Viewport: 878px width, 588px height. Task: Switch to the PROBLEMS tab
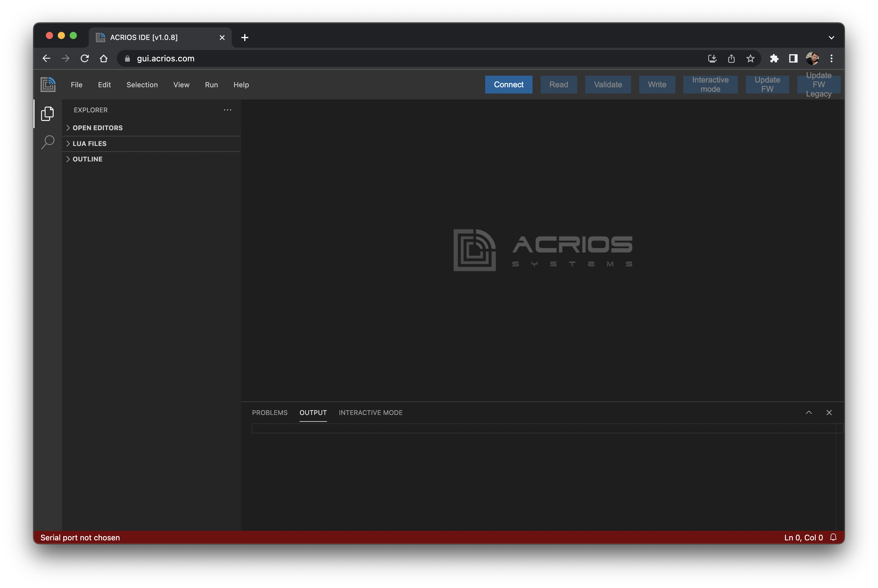pos(270,413)
